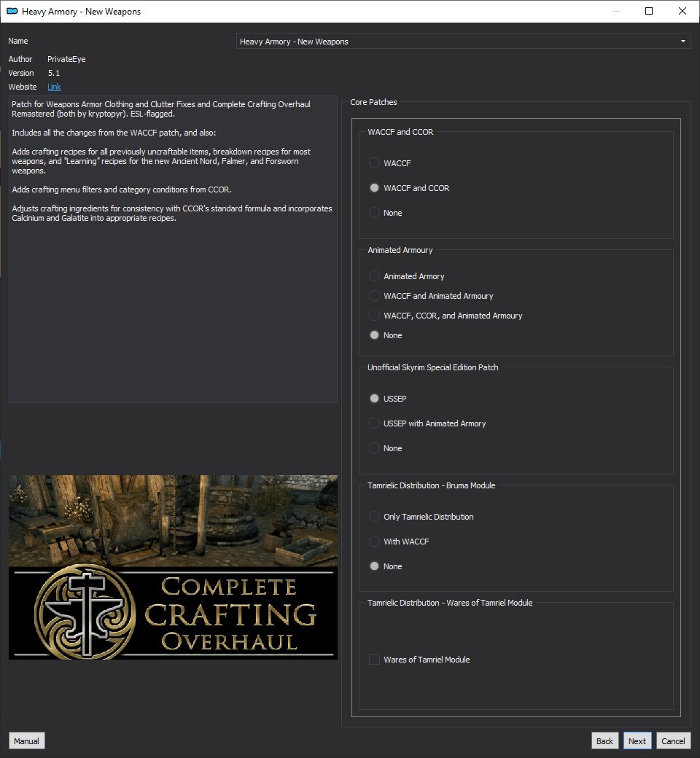The width and height of the screenshot is (700, 758).
Task: Minimize the installer window
Action: pyautogui.click(x=616, y=11)
